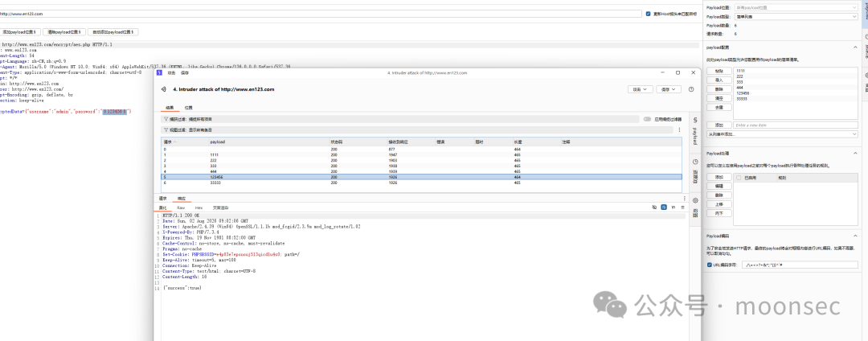Click the target URL field http://www.en123.com

[321, 14]
